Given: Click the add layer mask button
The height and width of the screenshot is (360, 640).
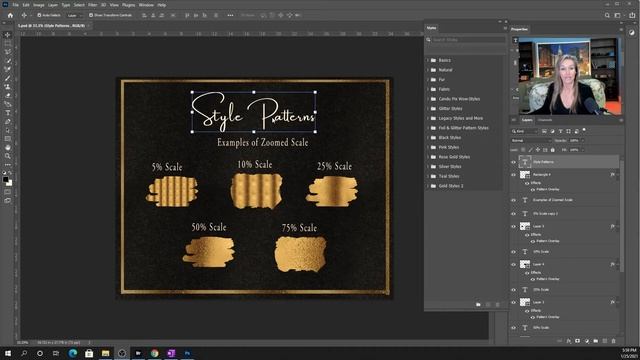Looking at the screenshot, I should pos(578,341).
